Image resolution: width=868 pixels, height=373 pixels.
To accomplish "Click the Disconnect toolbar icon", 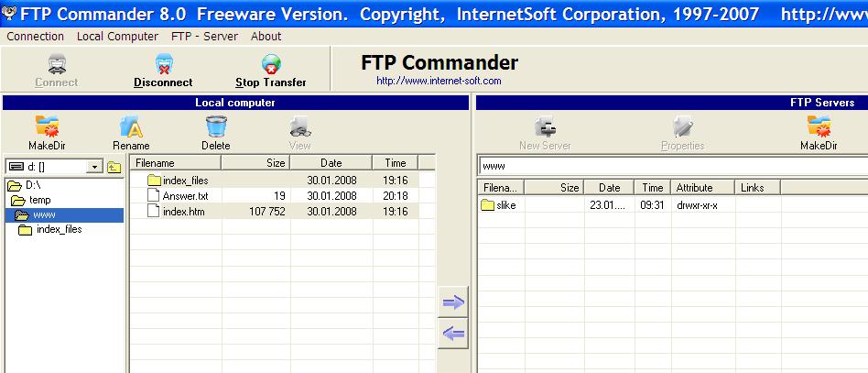I will coord(163,65).
